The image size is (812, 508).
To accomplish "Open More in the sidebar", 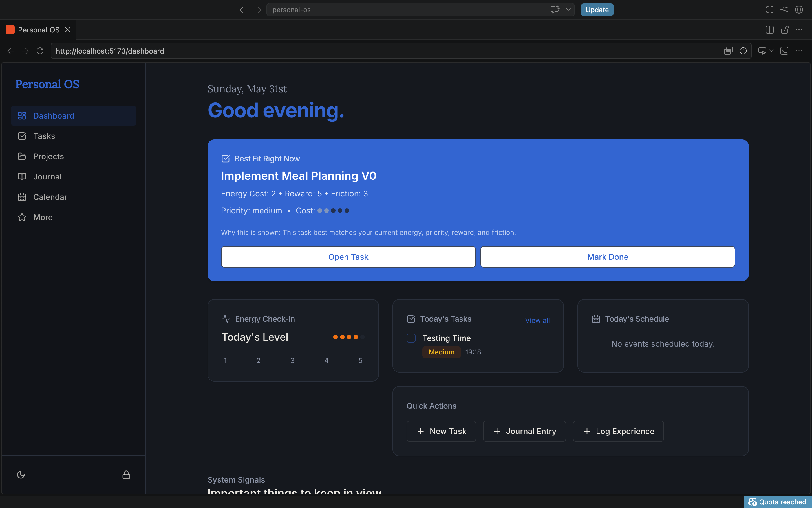I will click(x=74, y=217).
